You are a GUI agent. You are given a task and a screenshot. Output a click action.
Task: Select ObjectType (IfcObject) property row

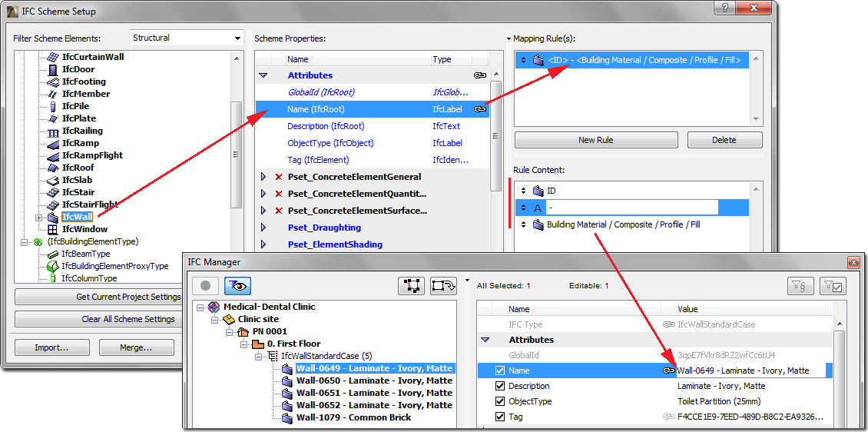[372, 143]
